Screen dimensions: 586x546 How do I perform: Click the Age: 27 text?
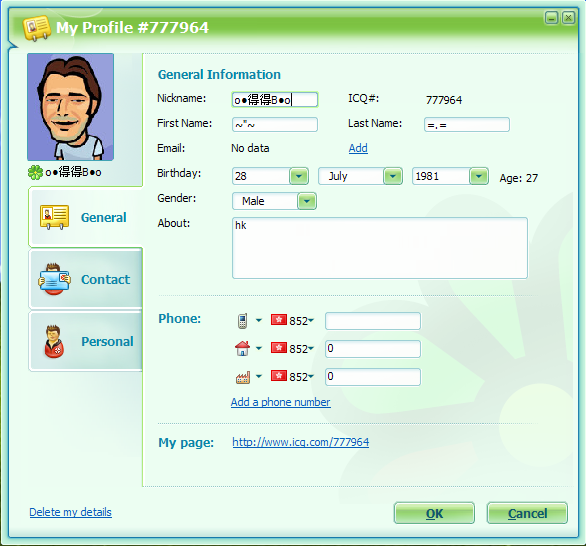point(519,178)
